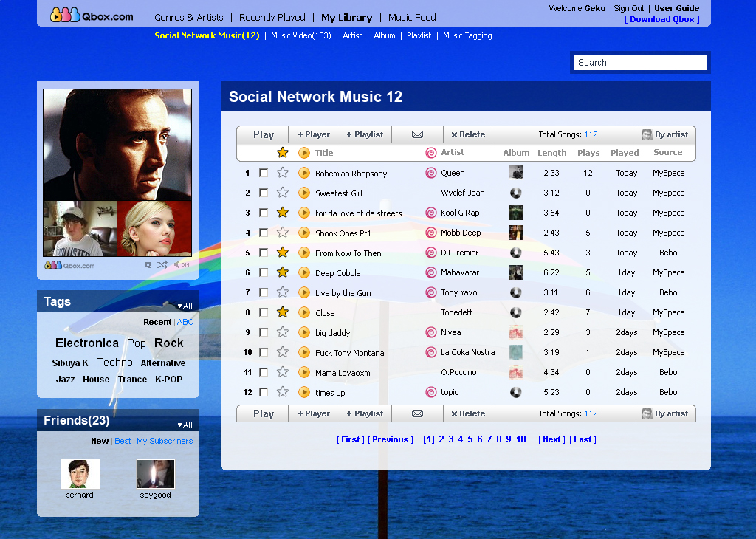The height and width of the screenshot is (539, 756).
Task: Click the Sign Out link
Action: click(x=628, y=8)
